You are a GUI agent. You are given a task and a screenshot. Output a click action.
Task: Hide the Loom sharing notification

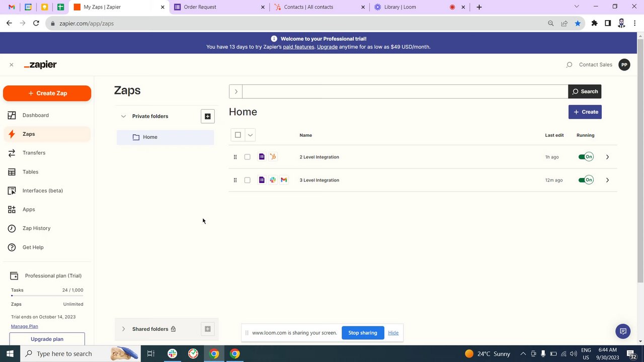393,333
